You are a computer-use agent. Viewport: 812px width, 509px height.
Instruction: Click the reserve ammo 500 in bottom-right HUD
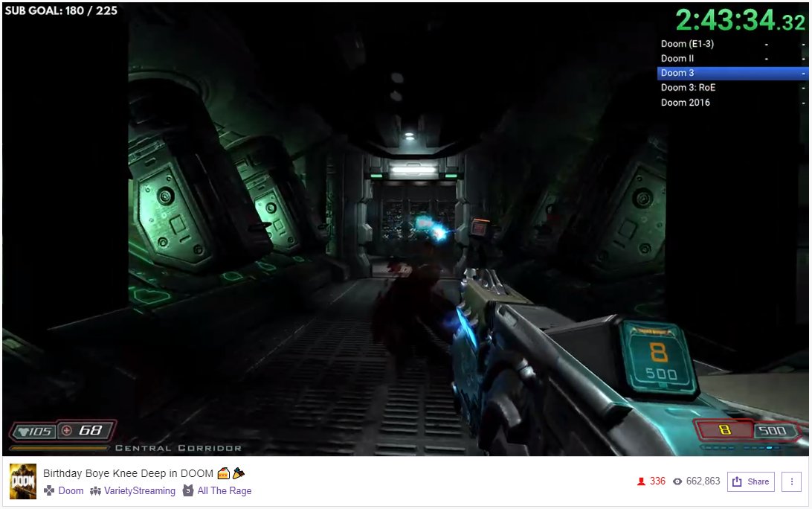[x=772, y=430]
